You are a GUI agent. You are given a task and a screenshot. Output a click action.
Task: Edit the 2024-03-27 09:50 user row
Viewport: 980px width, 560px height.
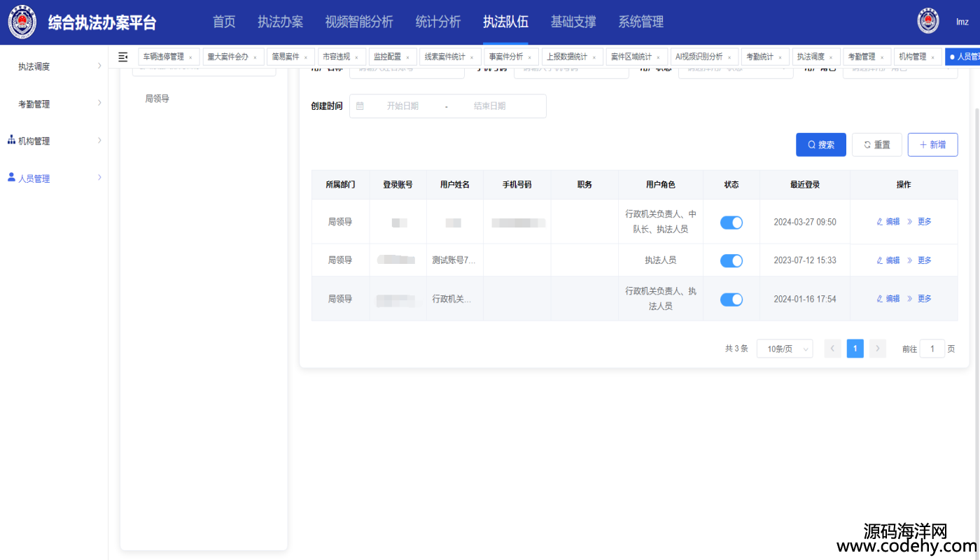coord(888,222)
